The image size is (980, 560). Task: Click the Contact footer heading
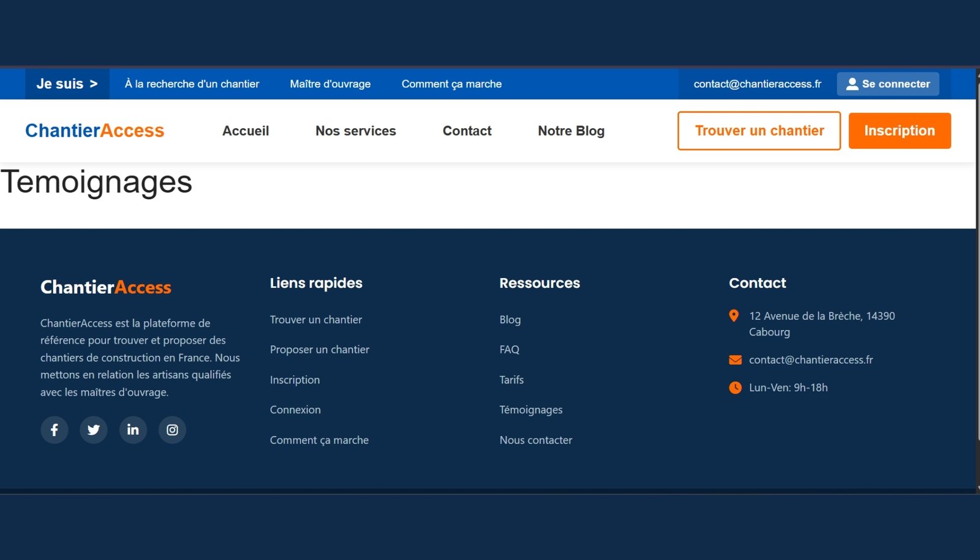[758, 283]
